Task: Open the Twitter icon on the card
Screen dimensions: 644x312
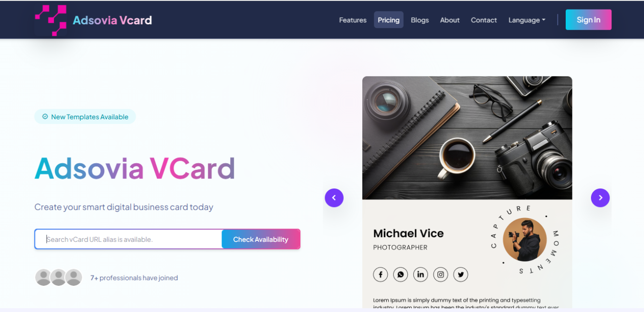Action: coord(461,274)
